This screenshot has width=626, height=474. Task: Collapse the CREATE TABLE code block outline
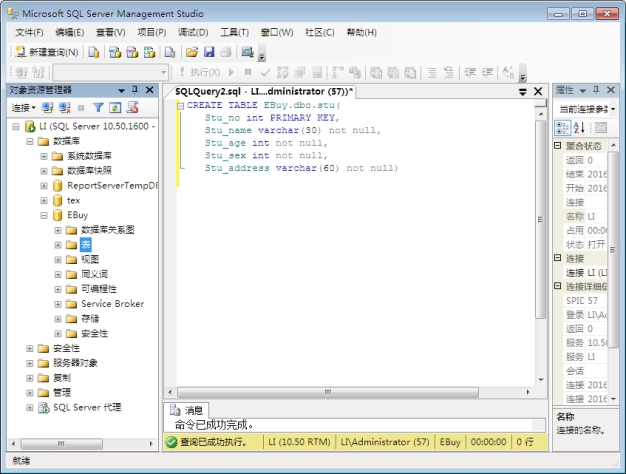[180, 105]
